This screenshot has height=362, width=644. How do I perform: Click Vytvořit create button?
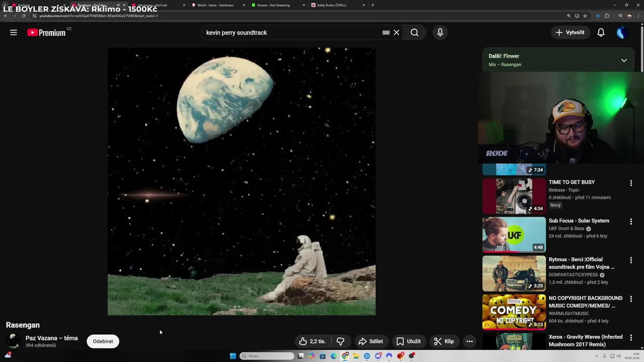click(x=570, y=32)
